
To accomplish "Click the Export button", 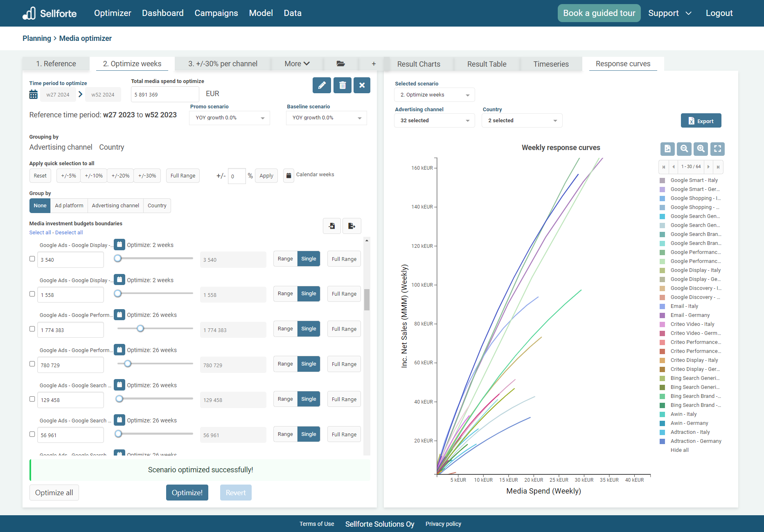I will coord(701,121).
